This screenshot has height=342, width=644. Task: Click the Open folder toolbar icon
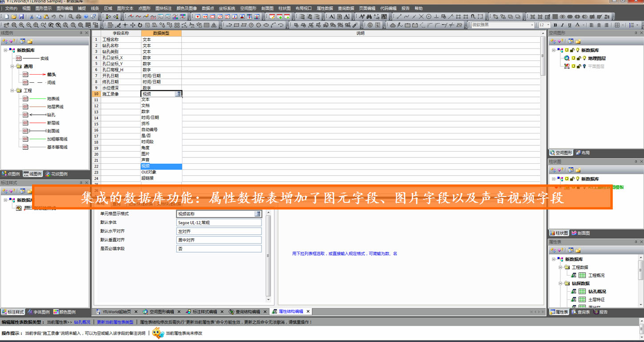pos(14,16)
